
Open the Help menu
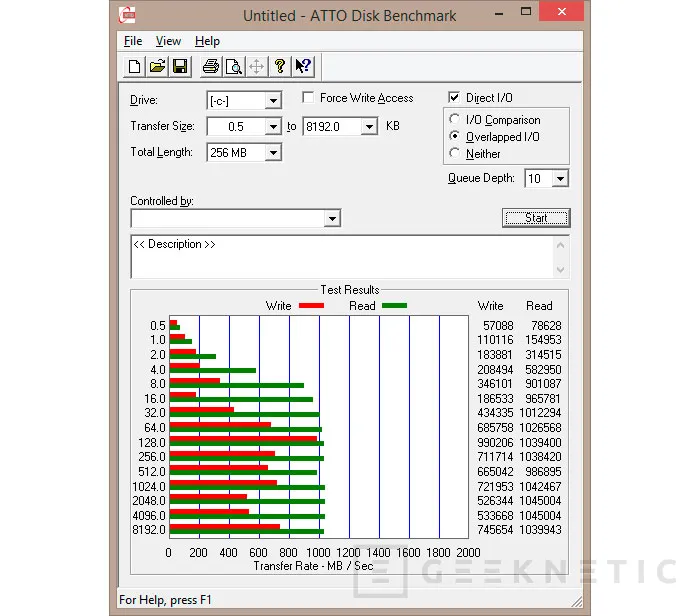(x=207, y=41)
